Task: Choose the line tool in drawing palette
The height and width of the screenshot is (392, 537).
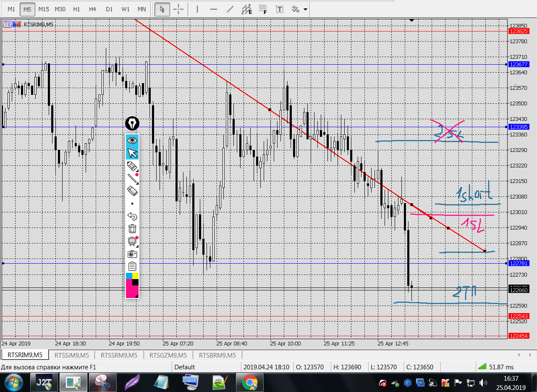Action: 132,179
